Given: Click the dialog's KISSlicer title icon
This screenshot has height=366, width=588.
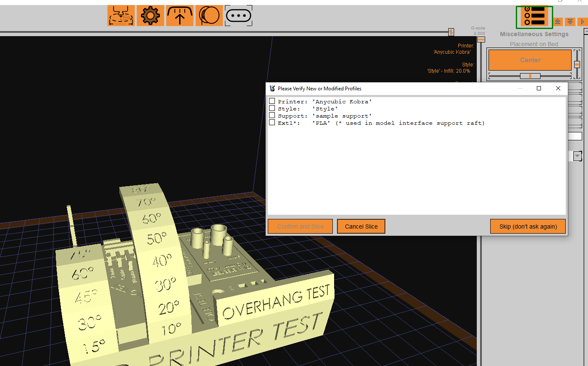Looking at the screenshot, I should (x=272, y=88).
